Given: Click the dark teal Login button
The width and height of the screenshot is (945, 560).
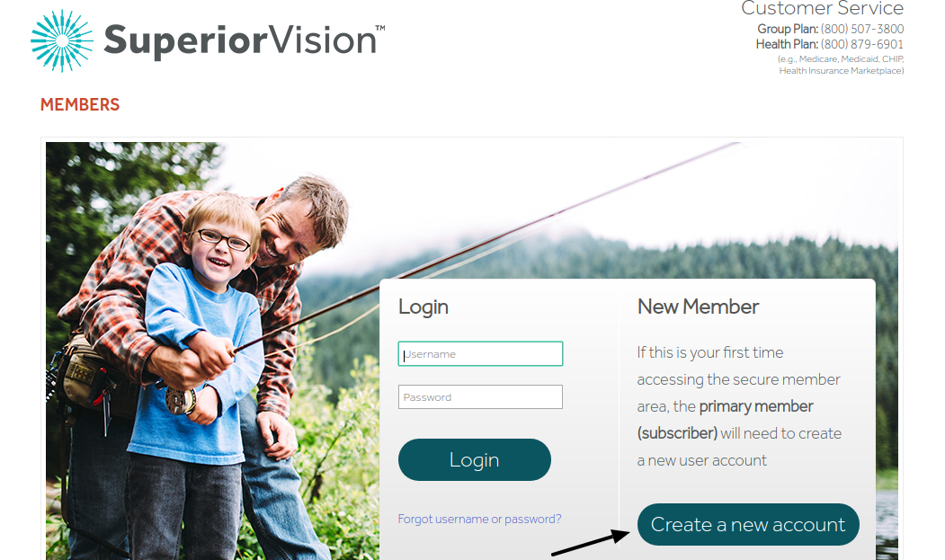Looking at the screenshot, I should pyautogui.click(x=475, y=460).
